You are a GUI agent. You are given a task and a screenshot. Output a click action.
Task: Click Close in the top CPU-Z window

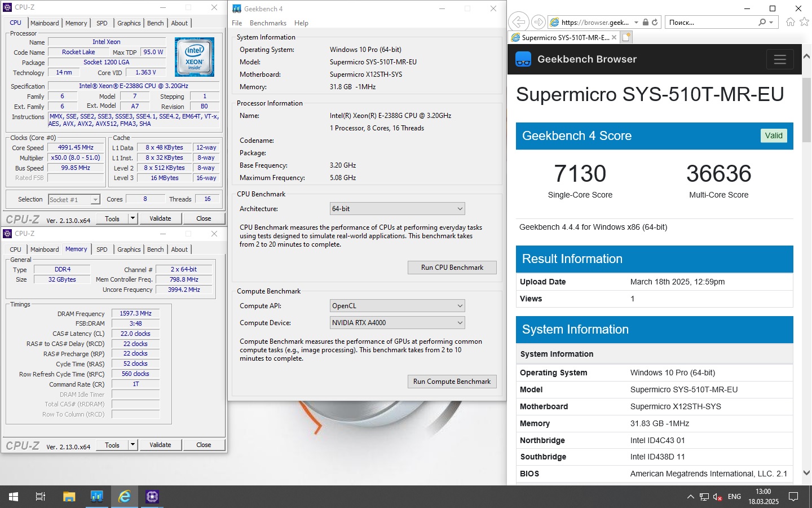[x=204, y=218]
